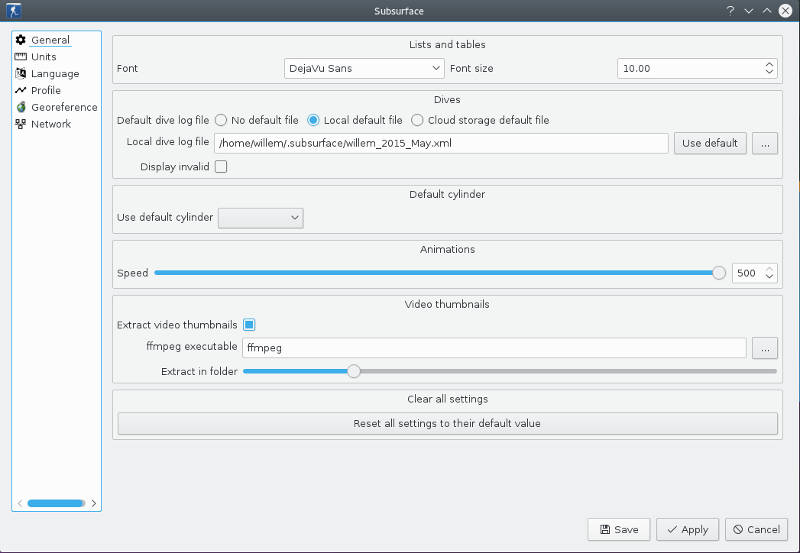The image size is (800, 553).
Task: Click the Georeference globe icon
Action: coord(21,107)
